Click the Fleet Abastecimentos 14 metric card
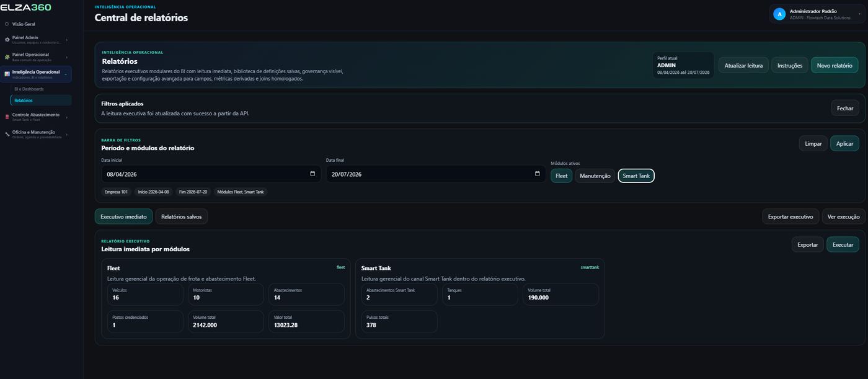The image size is (868, 379). tap(306, 294)
